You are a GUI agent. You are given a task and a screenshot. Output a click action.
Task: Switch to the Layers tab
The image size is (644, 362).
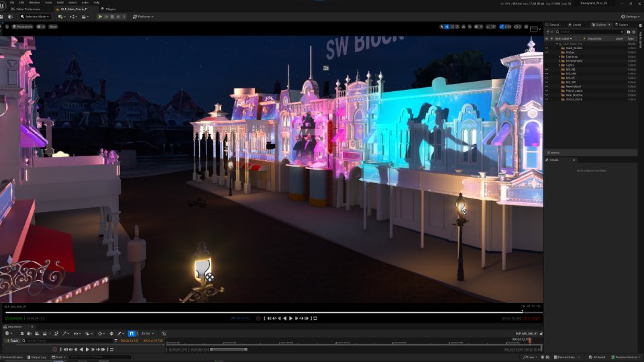pos(621,25)
